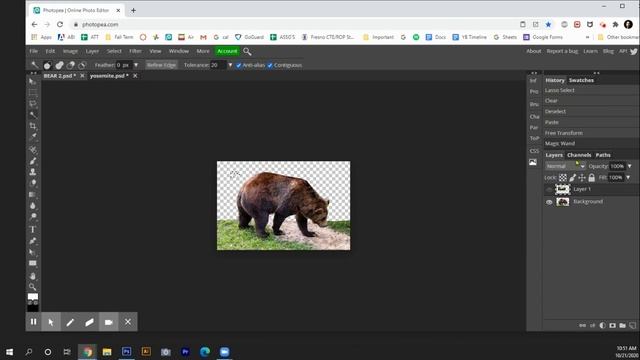Select the Crop tool
The height and width of the screenshot is (360, 640).
pyautogui.click(x=33, y=126)
